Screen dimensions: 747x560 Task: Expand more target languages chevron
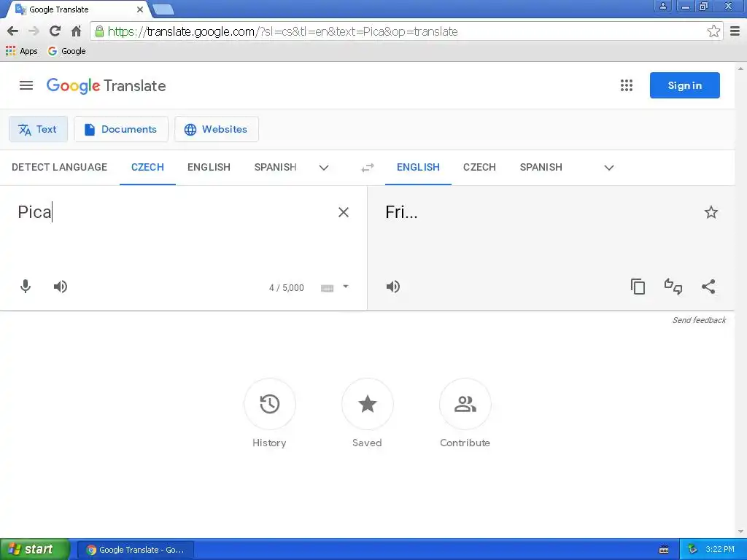609,168
